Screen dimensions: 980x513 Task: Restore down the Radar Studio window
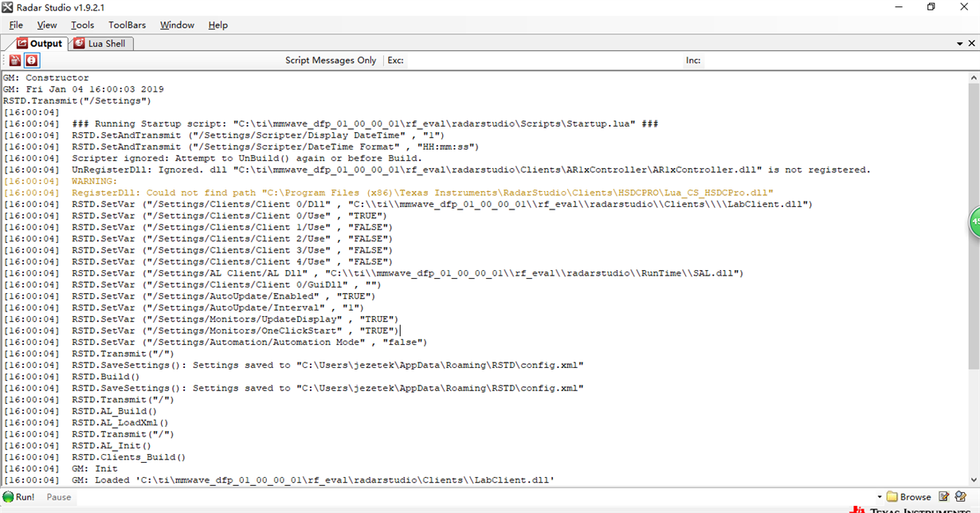click(931, 7)
